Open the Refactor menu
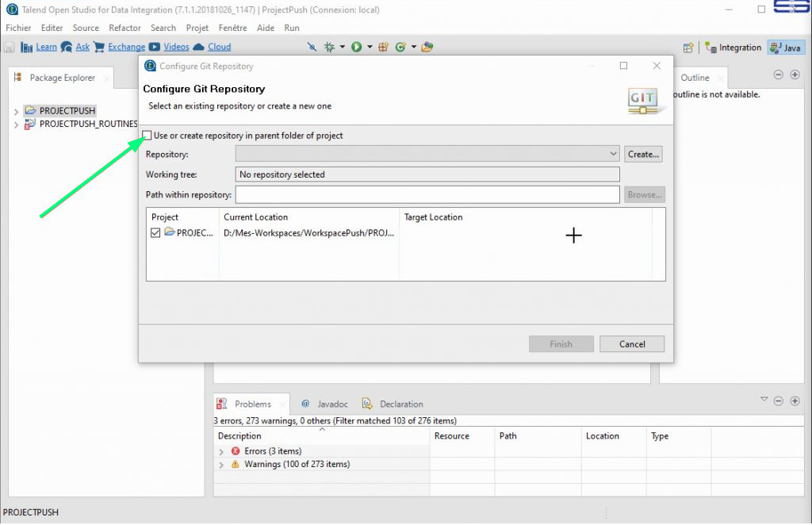 [124, 28]
